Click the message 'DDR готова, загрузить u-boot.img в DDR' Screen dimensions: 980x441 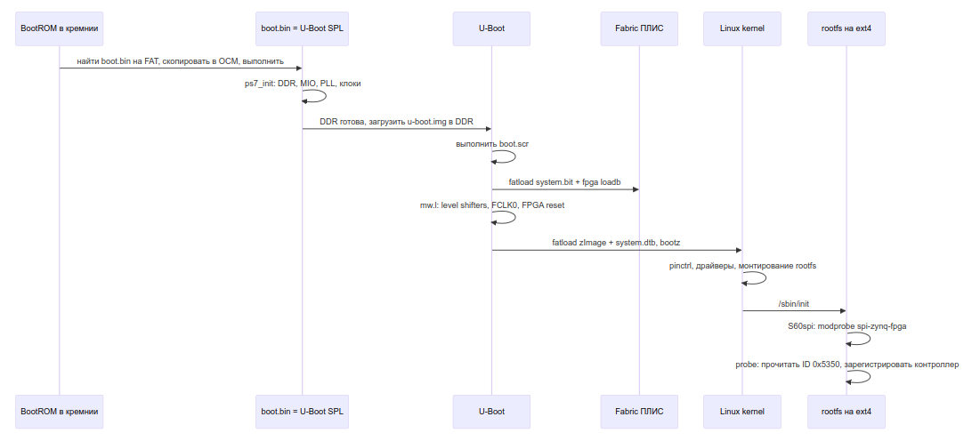[x=396, y=122]
